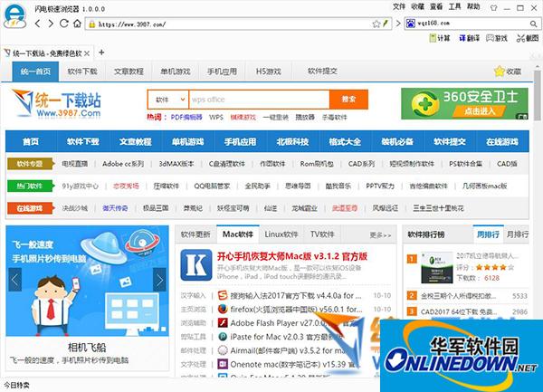Viewport: 543px width, 392px height.
Task: Click the Sogou input method icon
Action: [223, 295]
